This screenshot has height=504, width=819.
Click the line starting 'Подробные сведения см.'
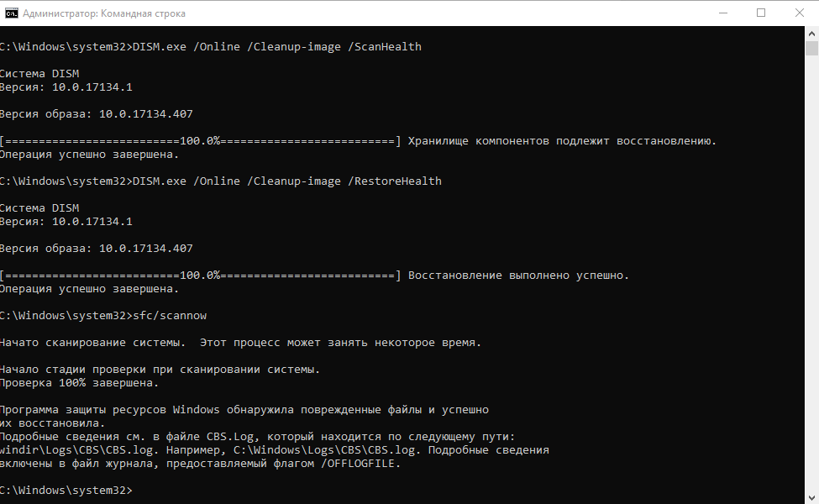coord(258,437)
